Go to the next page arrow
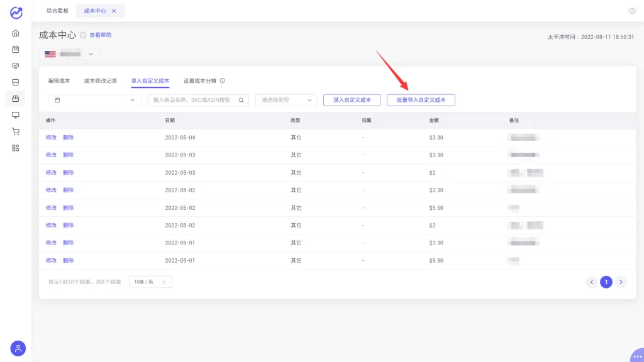Image resolution: width=644 pixels, height=362 pixels. click(x=621, y=282)
